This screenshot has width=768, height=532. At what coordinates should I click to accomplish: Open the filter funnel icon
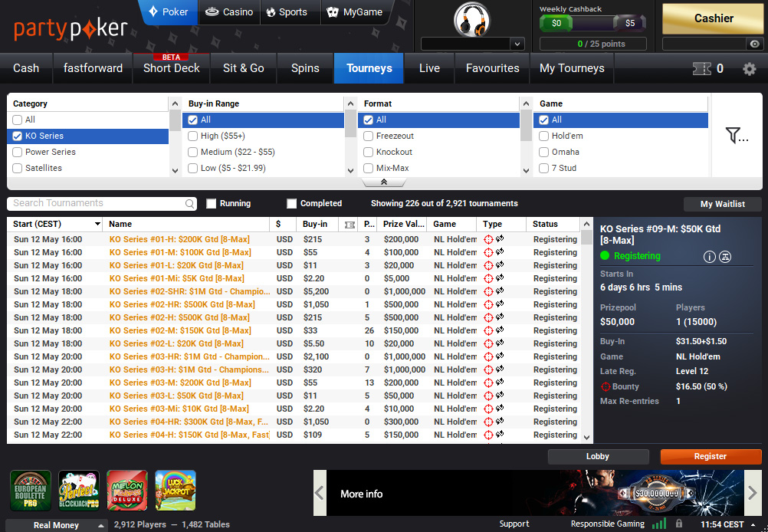tap(737, 136)
